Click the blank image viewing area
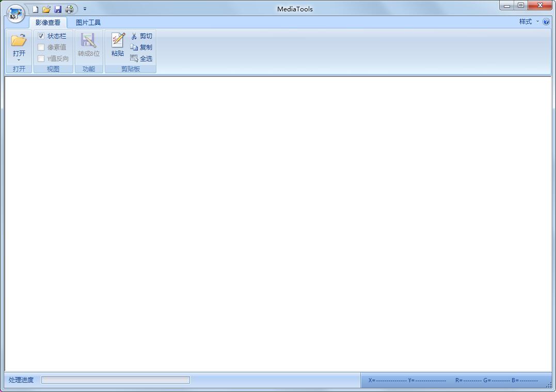Viewport: 556px width, 392px height. pos(278,224)
